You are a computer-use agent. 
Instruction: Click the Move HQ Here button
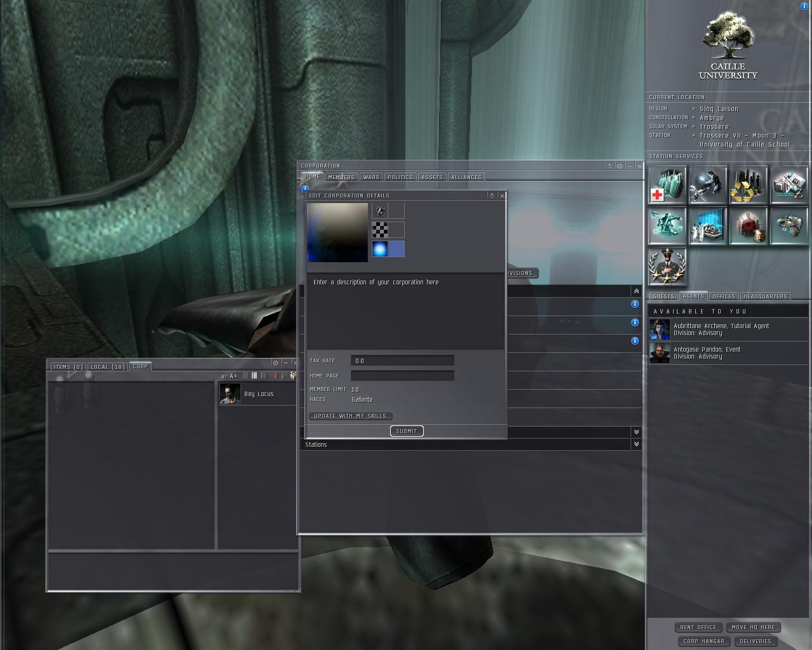[x=753, y=627]
